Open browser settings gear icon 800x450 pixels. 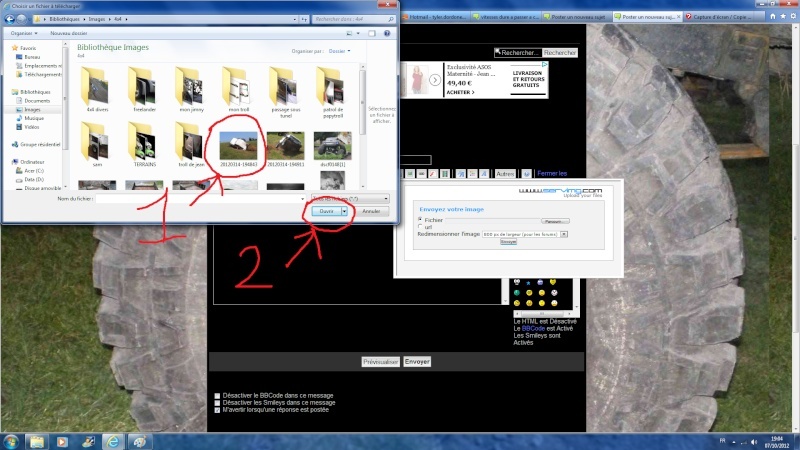pyautogui.click(x=793, y=16)
